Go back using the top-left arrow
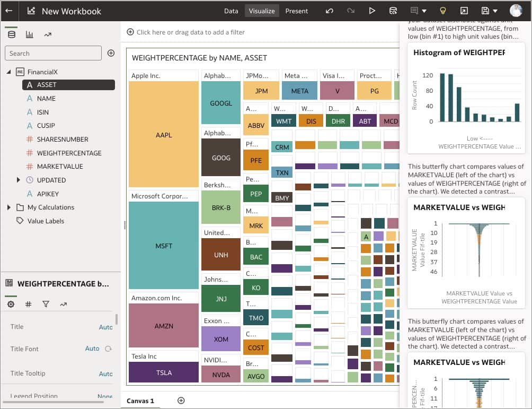 (x=9, y=11)
